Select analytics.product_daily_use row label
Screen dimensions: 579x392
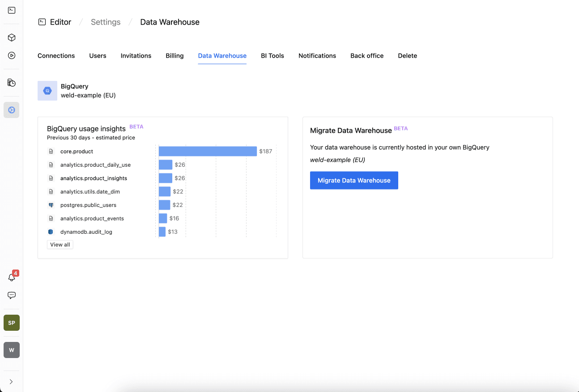click(x=95, y=165)
